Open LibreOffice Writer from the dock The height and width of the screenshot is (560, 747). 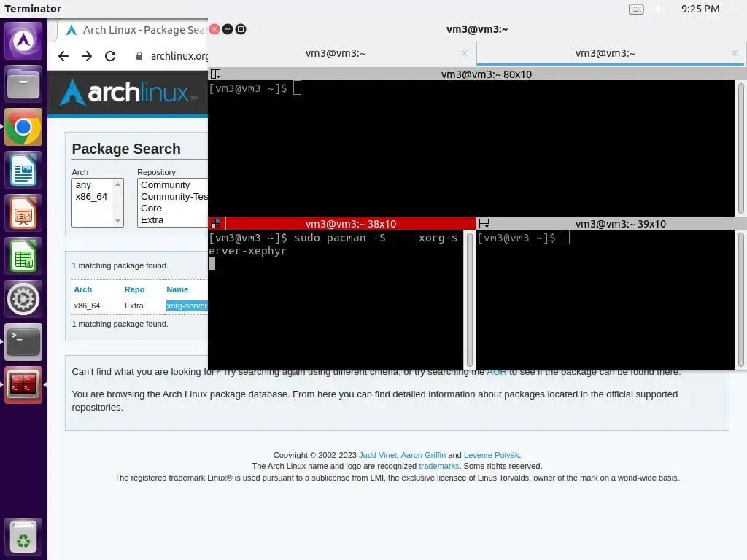click(23, 170)
